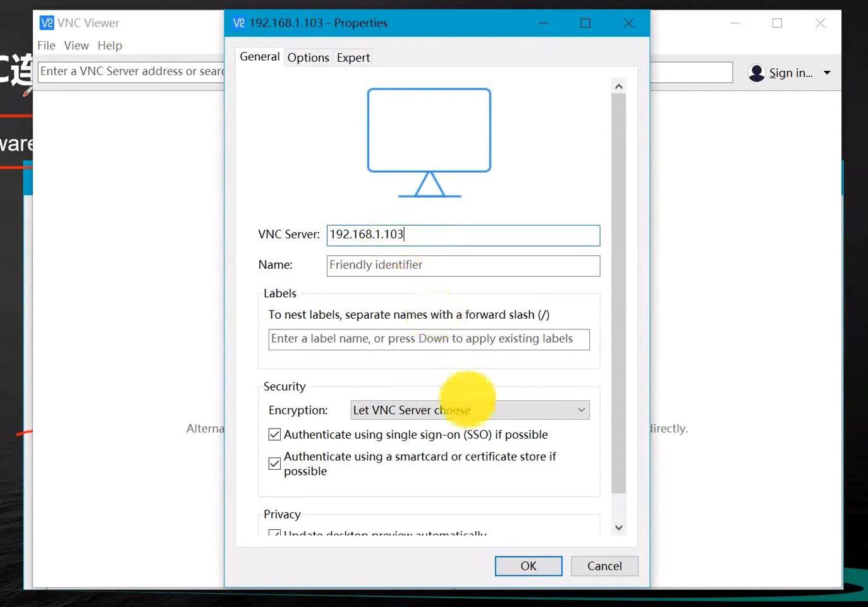868x607 pixels.
Task: Switch to the Options tab
Action: (x=308, y=58)
